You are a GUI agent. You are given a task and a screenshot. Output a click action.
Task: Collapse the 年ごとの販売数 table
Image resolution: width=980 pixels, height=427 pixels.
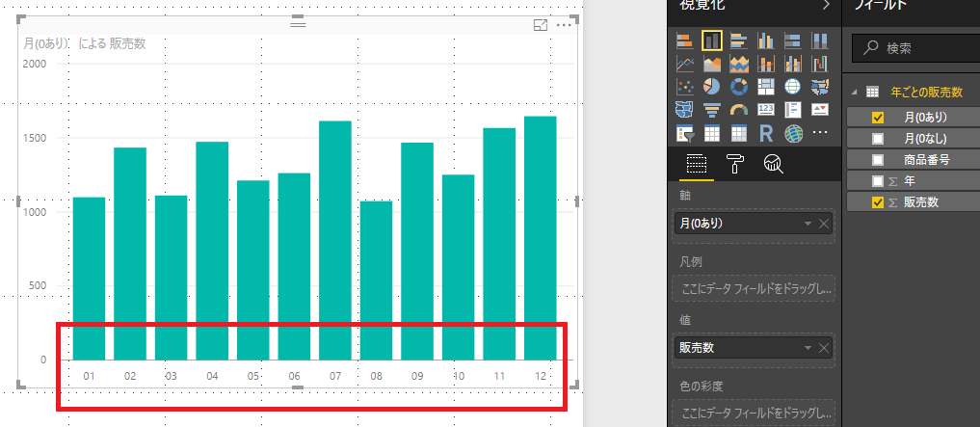point(855,92)
